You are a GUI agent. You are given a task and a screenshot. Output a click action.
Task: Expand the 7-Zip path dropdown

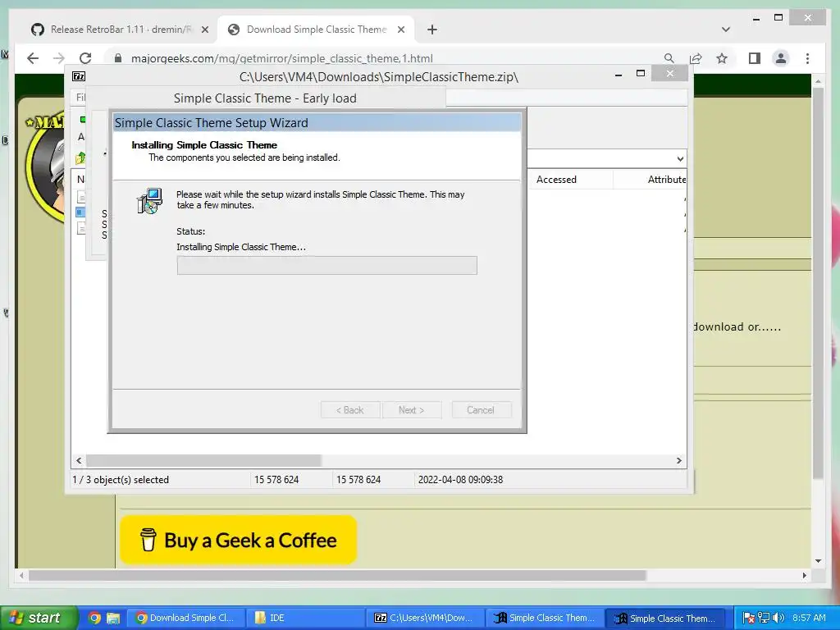(680, 158)
